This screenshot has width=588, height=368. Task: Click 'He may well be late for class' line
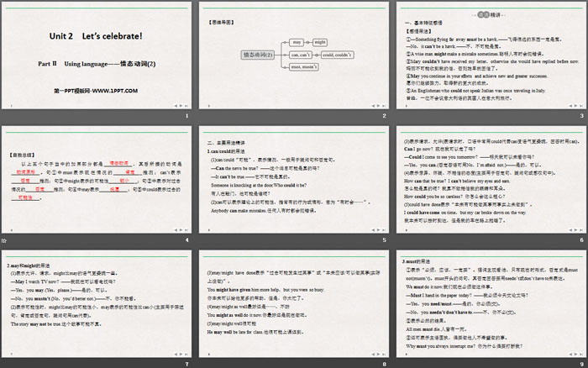coord(255,332)
